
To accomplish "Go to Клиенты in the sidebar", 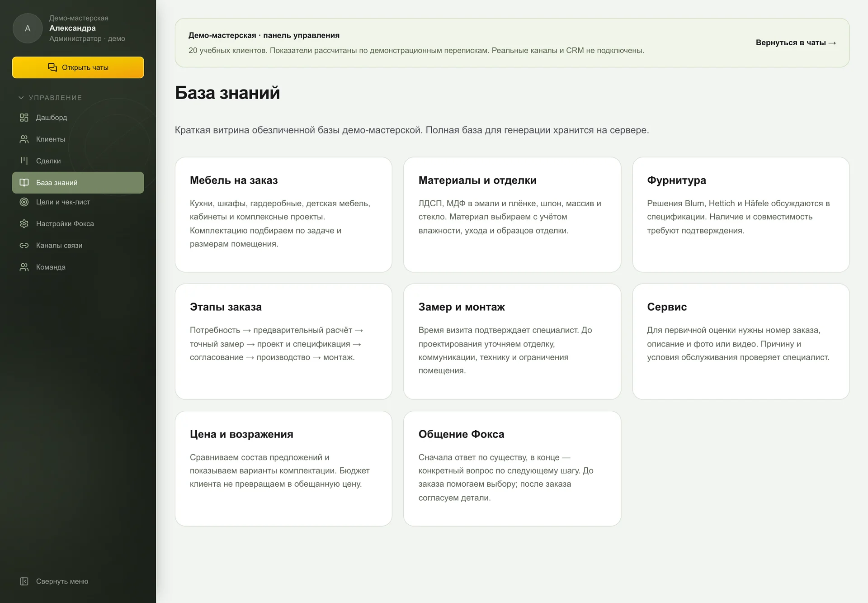I will point(78,139).
